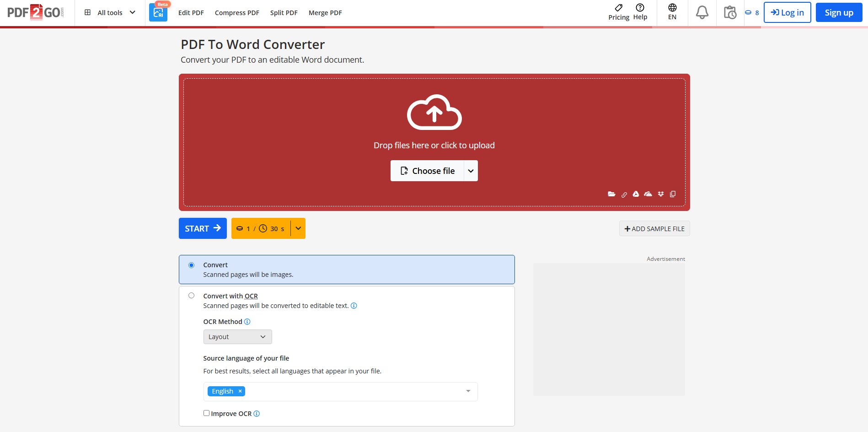Open the task history clipboard icon

730,12
